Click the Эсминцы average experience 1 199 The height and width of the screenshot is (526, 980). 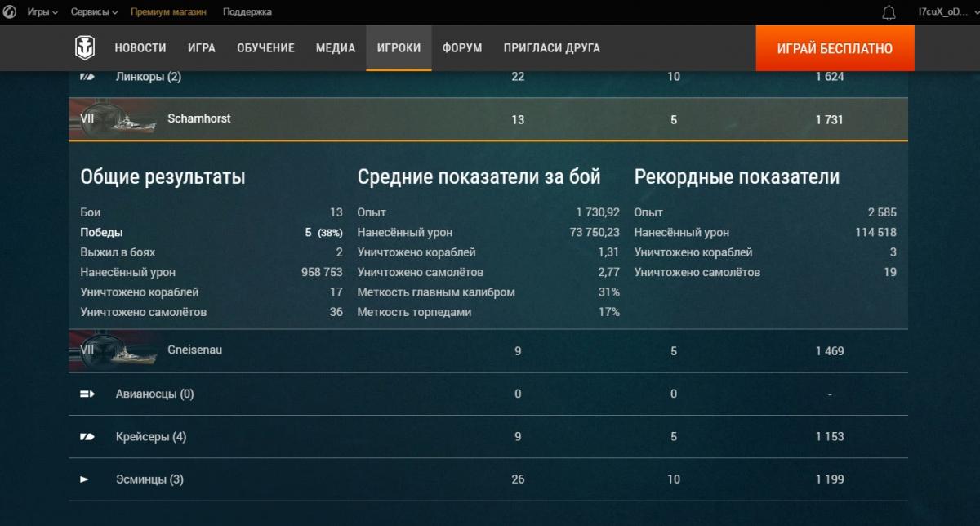point(830,479)
